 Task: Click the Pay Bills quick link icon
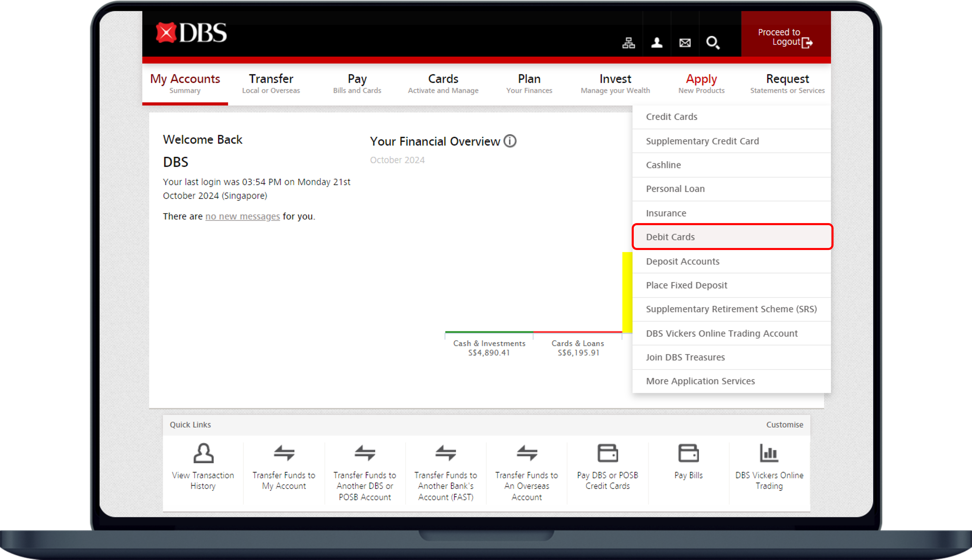[688, 453]
